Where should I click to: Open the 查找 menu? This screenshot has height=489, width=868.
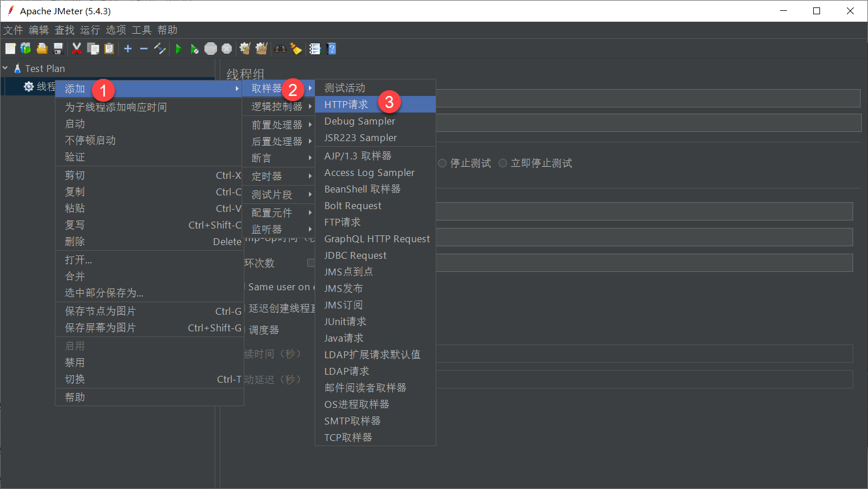65,30
